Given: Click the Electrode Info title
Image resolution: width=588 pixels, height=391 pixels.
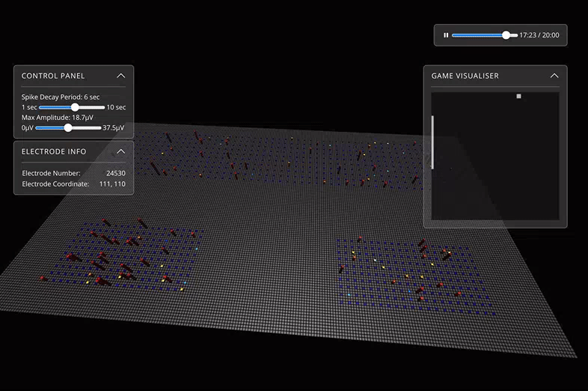Looking at the screenshot, I should [54, 151].
